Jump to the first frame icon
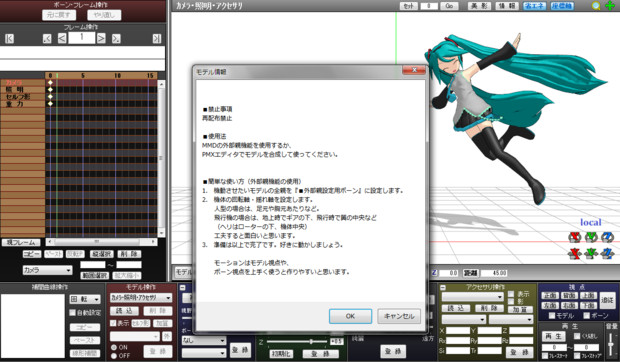Image resolution: width=620 pixels, height=362 pixels. (x=9, y=38)
